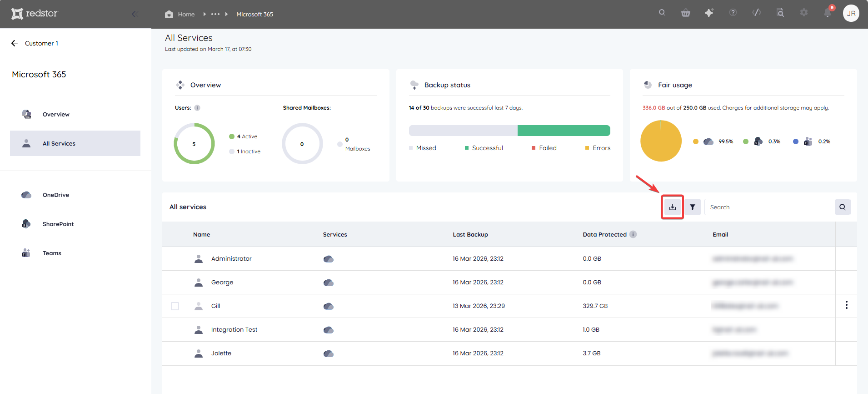Click the users donut chart showing 5
The height and width of the screenshot is (394, 868).
pyautogui.click(x=194, y=144)
